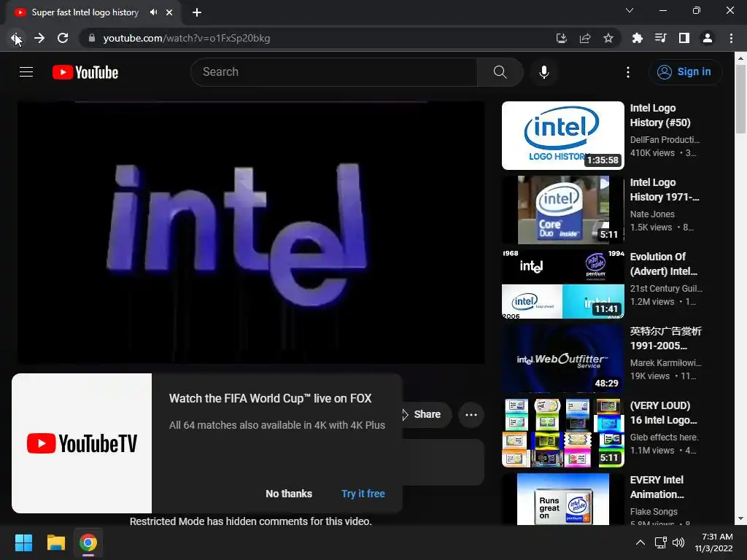Open the clock showing 7:31 AM
Viewport: 747px width, 560px height.
pyautogui.click(x=713, y=542)
